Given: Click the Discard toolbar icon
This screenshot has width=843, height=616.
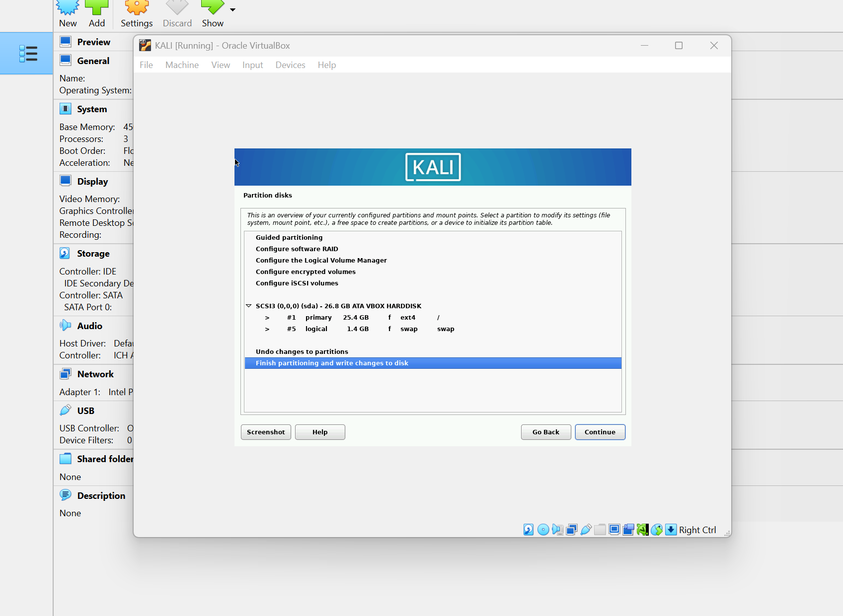Looking at the screenshot, I should coord(177,7).
